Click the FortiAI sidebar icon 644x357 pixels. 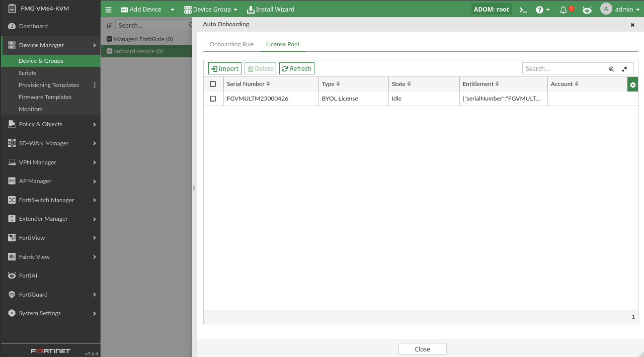coord(12,276)
